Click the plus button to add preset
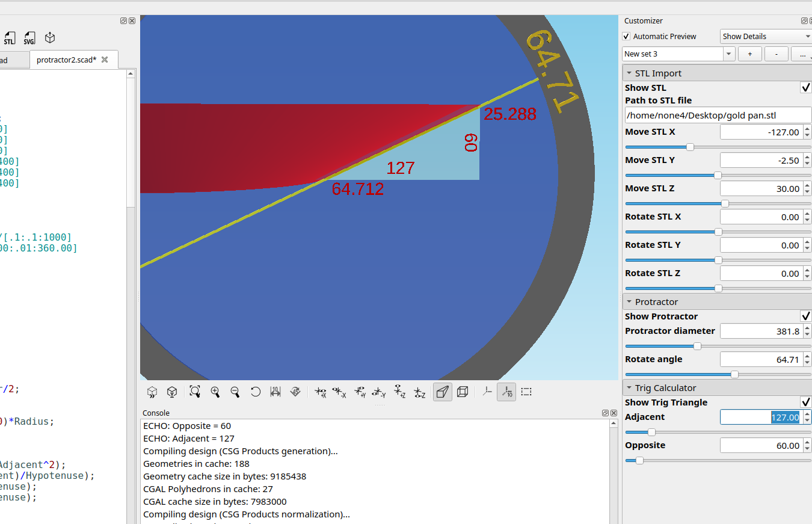The image size is (812, 524). [x=749, y=54]
